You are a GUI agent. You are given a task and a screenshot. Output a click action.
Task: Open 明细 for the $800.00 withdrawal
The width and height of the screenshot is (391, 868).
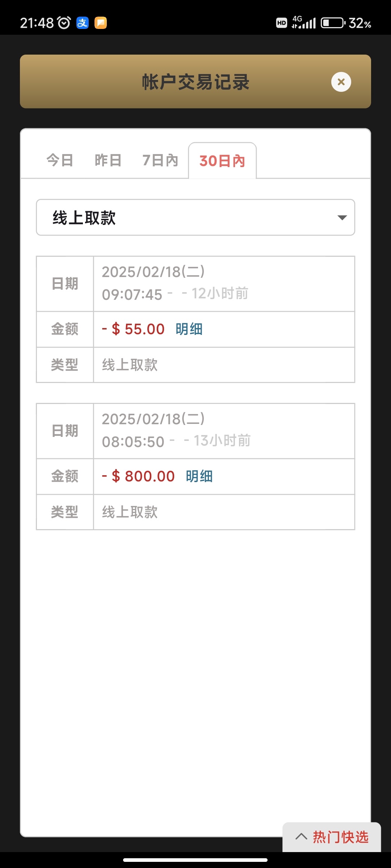click(199, 476)
